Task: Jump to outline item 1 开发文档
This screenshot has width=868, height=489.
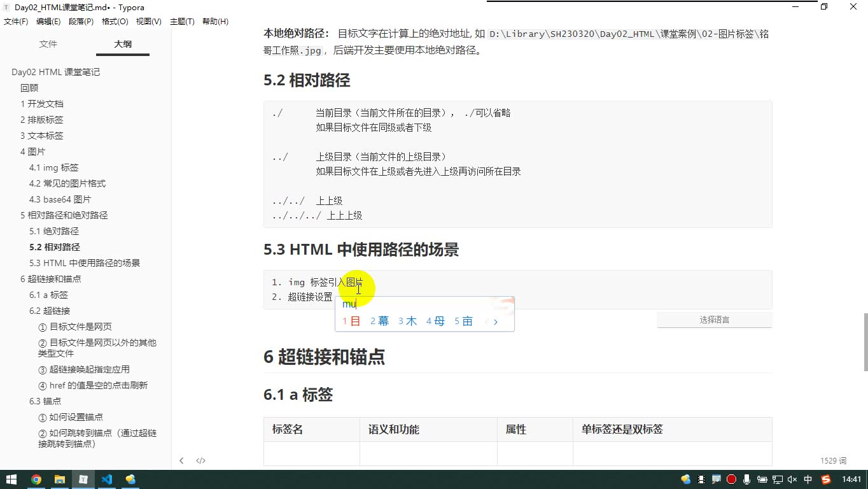Action: (42, 104)
